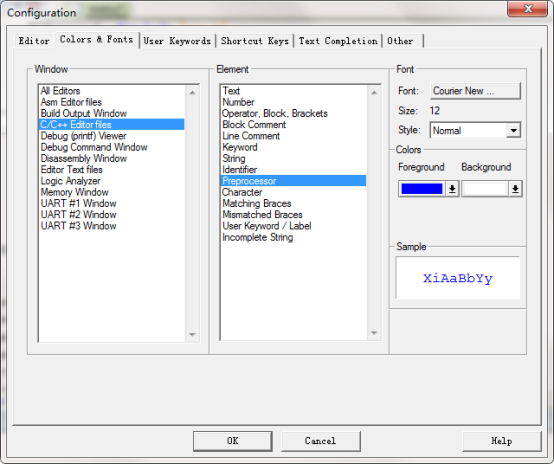Click the Window list scroll down arrow
The height and width of the screenshot is (464, 554).
point(192,334)
